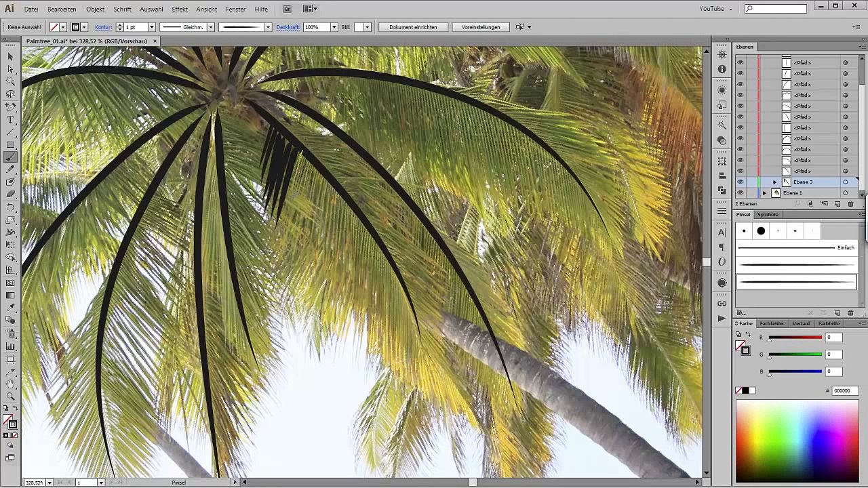Image resolution: width=868 pixels, height=488 pixels.
Task: Select the Lasso tool
Action: (x=10, y=94)
